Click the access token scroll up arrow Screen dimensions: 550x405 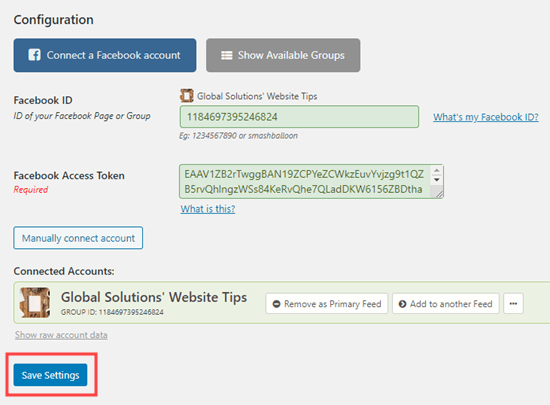point(437,171)
